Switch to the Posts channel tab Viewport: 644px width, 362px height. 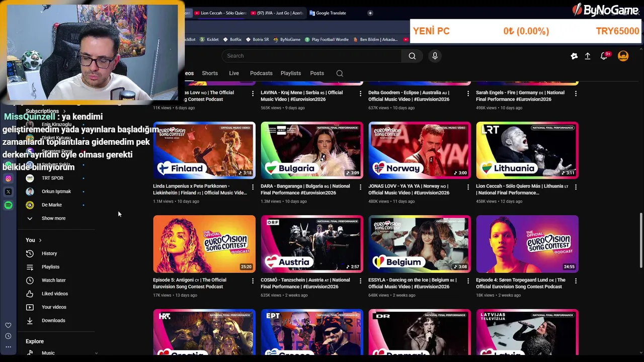click(x=317, y=73)
